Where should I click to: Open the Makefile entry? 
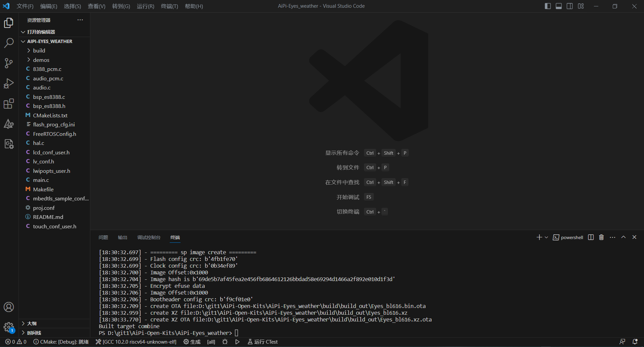54,189
